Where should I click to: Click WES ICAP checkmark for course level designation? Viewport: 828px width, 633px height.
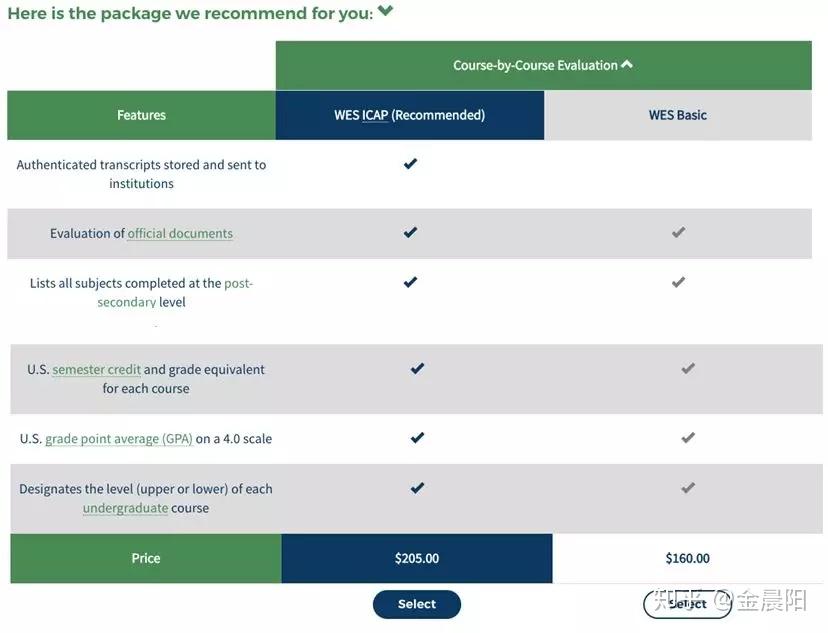417,488
